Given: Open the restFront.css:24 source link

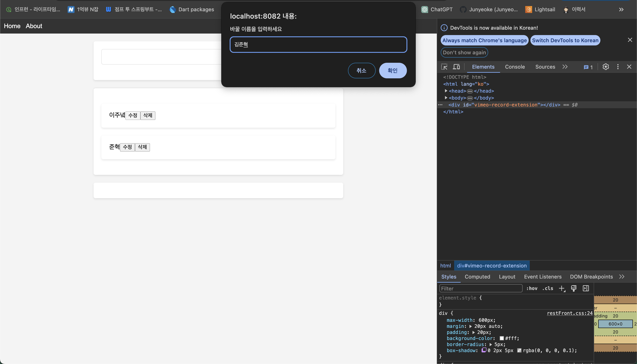Looking at the screenshot, I should pyautogui.click(x=570, y=313).
